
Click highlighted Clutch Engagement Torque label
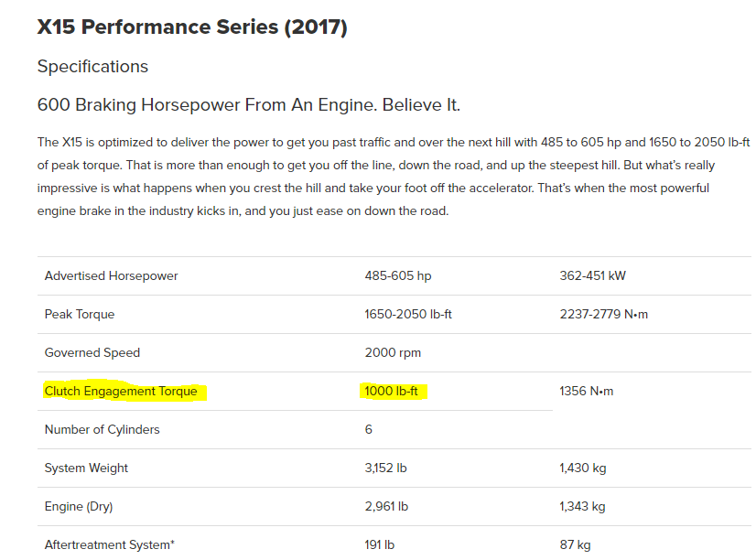(x=121, y=392)
